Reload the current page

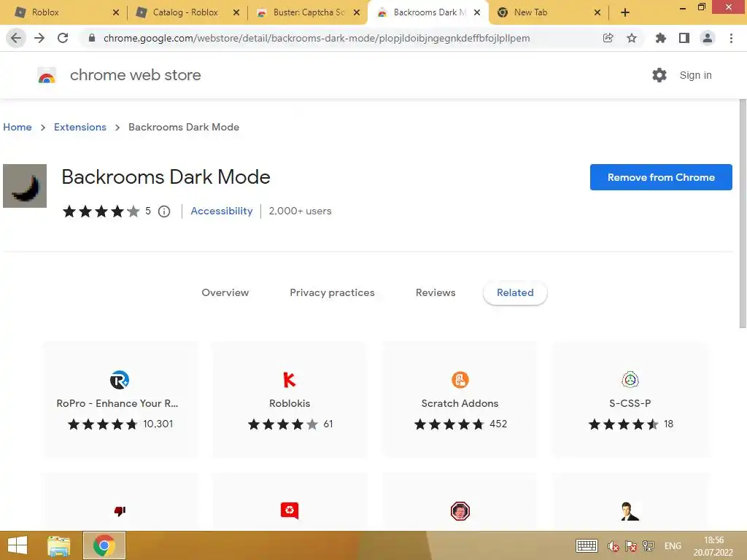[x=63, y=38]
